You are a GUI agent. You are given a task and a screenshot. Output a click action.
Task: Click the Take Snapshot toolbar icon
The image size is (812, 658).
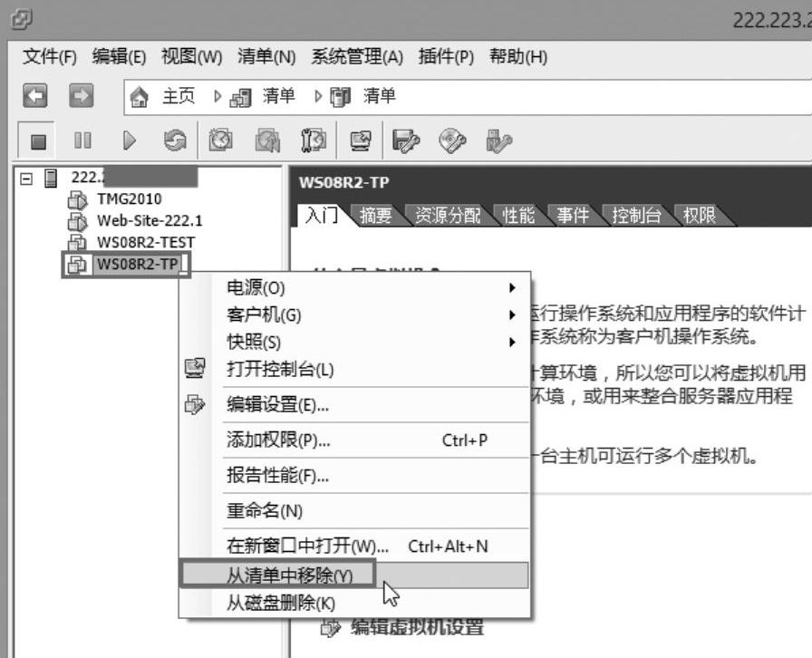point(220,140)
